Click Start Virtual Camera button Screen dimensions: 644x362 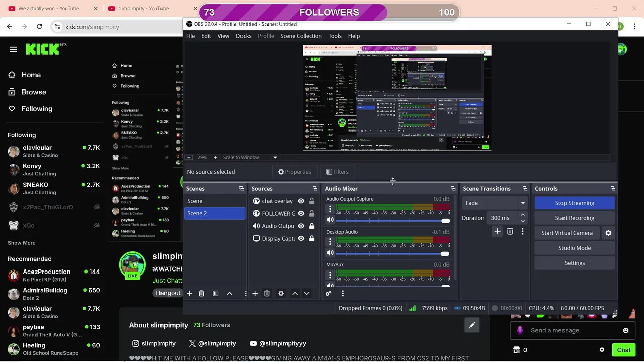tap(567, 233)
